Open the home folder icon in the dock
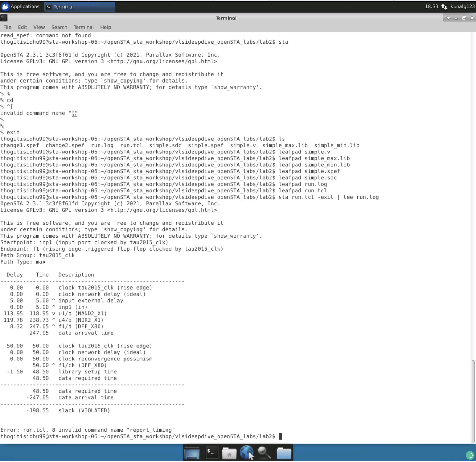Viewport: 476px width, 462px height. (229, 452)
